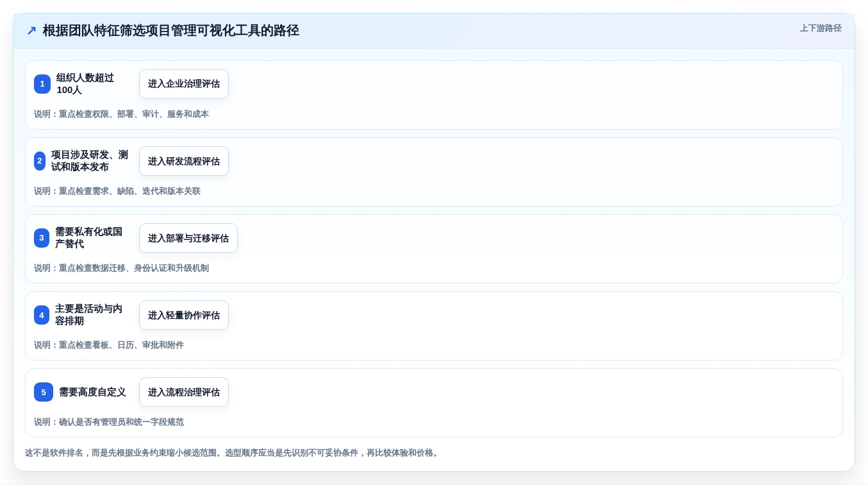Image resolution: width=868 pixels, height=485 pixels.
Task: Click step number badge 2
Action: click(x=40, y=161)
